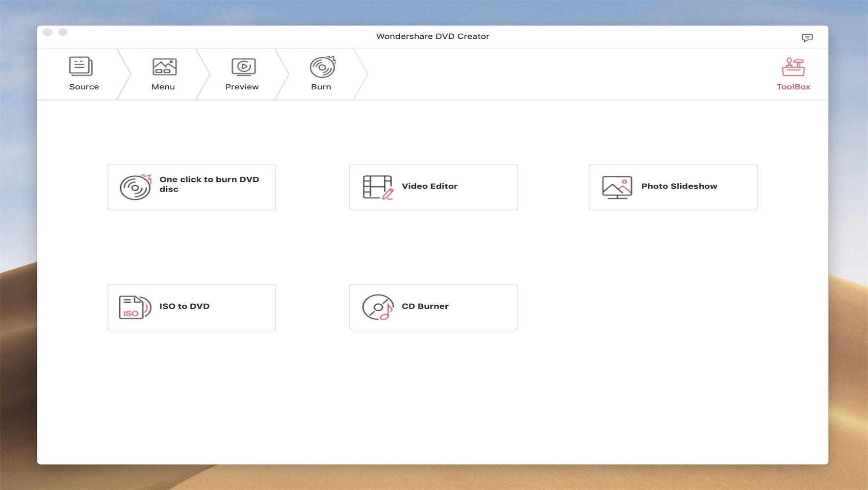Click the Photo Slideshow monitor icon
The width and height of the screenshot is (868, 490).
pyautogui.click(x=617, y=187)
